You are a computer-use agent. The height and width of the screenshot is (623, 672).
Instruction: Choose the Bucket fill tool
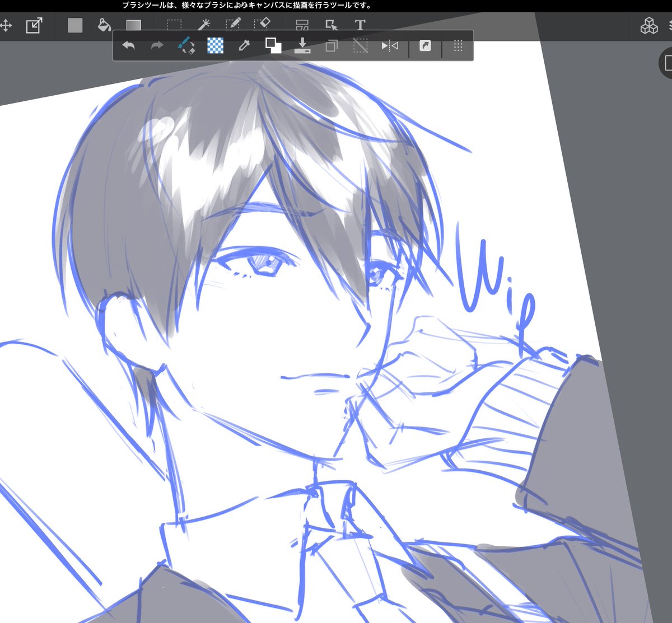point(104,25)
